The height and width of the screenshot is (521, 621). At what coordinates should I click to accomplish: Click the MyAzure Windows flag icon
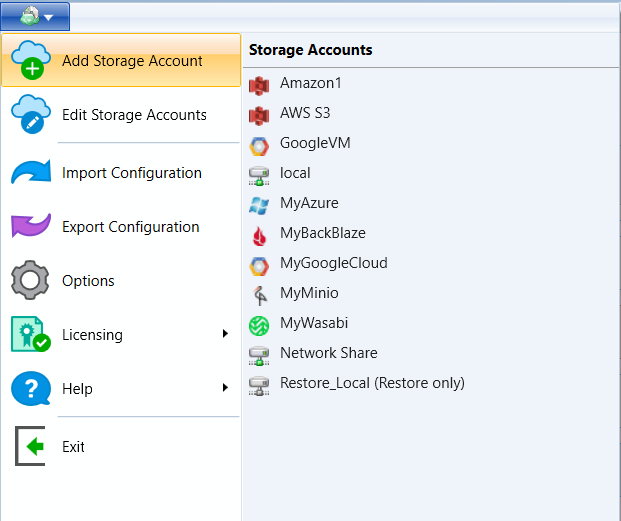click(259, 206)
